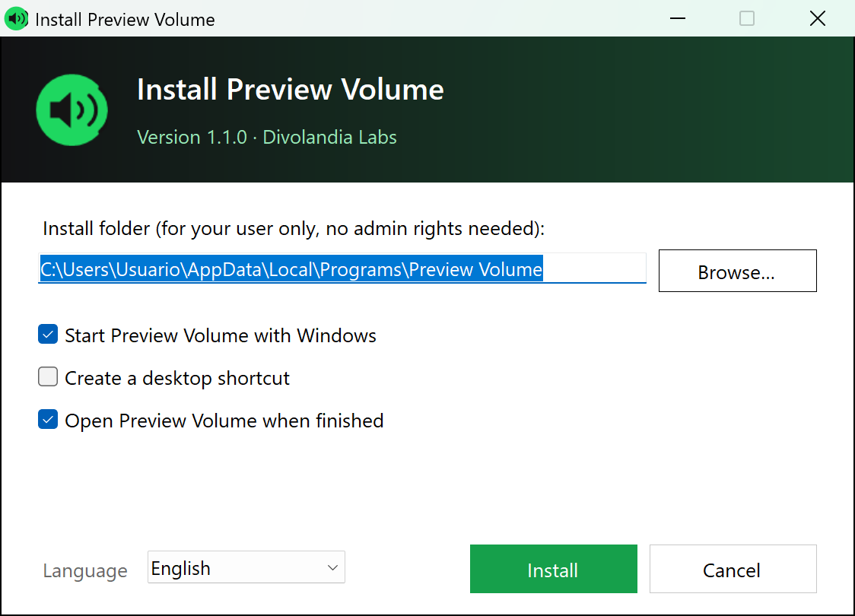Click the disabled maximize button
Image resolution: width=855 pixels, height=616 pixels.
(747, 18)
